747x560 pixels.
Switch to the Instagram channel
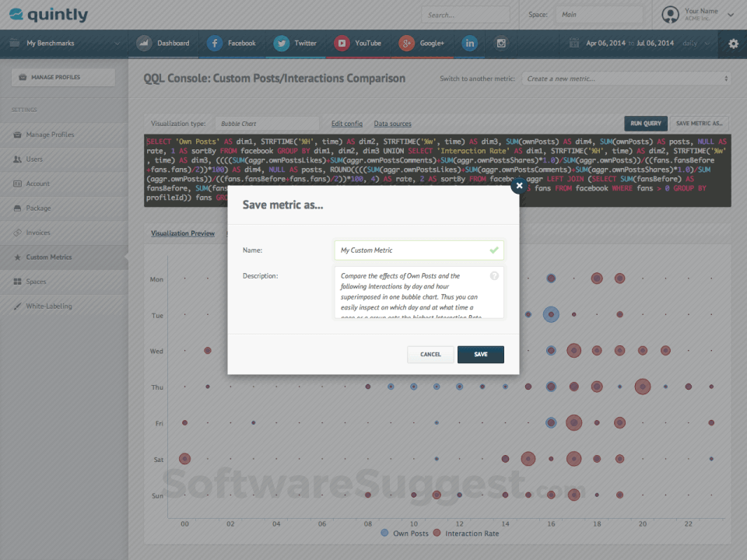pos(502,44)
